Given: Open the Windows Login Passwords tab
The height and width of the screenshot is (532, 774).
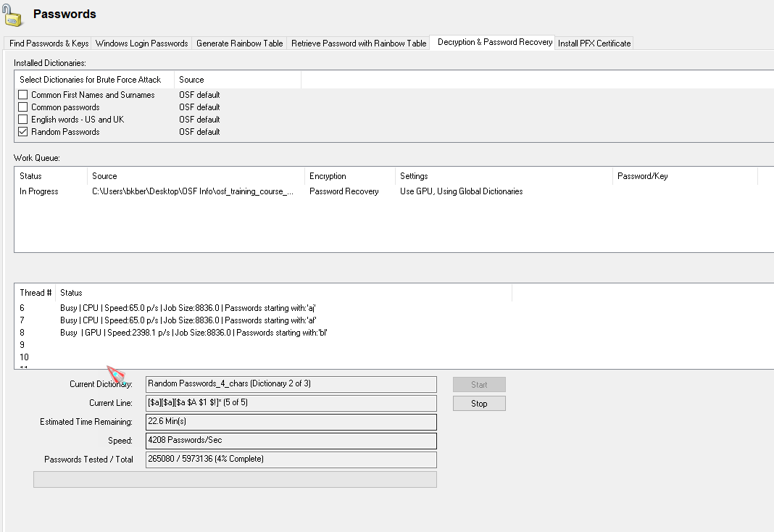Looking at the screenshot, I should click(141, 43).
